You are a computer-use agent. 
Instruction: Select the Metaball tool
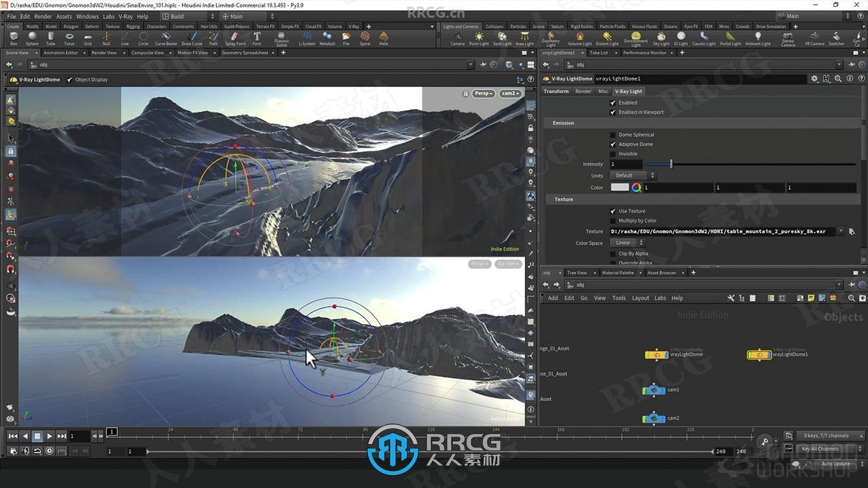coord(327,39)
